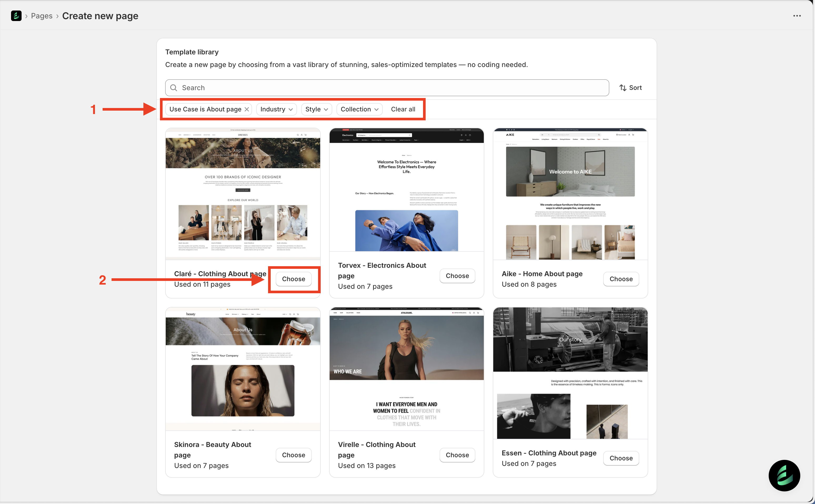Choose the Torvex Electronics About page template

pos(457,276)
